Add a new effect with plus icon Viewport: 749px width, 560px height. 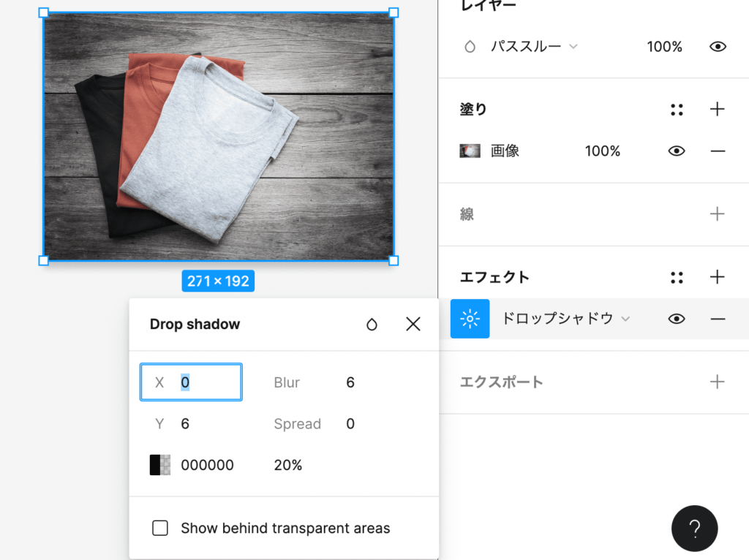click(x=718, y=277)
